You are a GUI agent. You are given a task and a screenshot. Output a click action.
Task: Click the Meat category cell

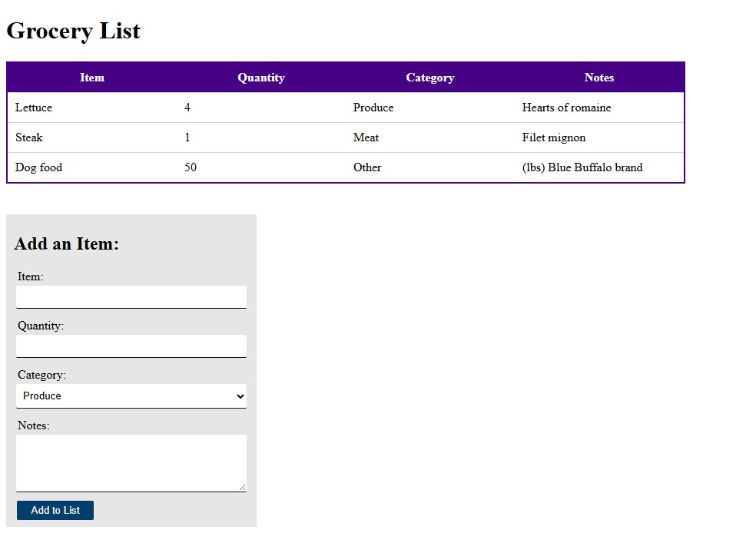point(430,137)
